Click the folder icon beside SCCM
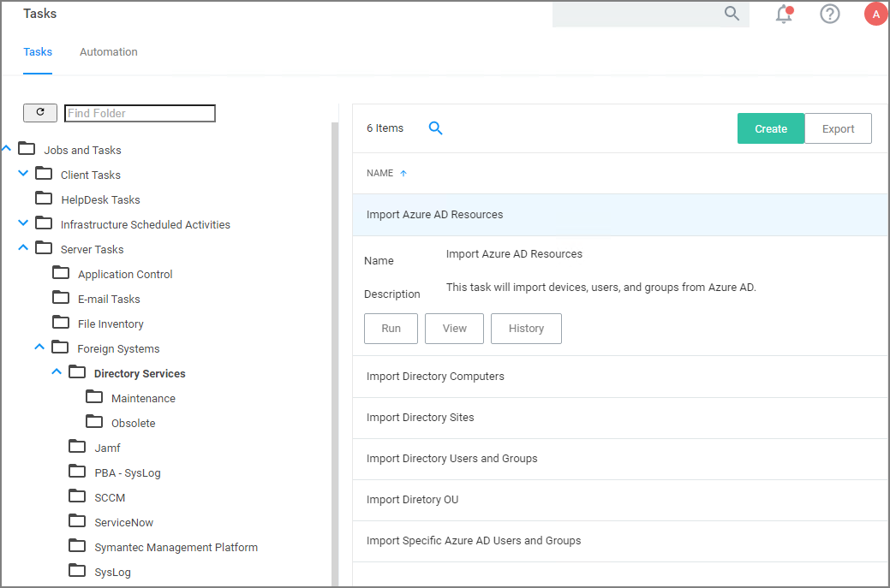Image resolution: width=890 pixels, height=588 pixels. [x=76, y=496]
